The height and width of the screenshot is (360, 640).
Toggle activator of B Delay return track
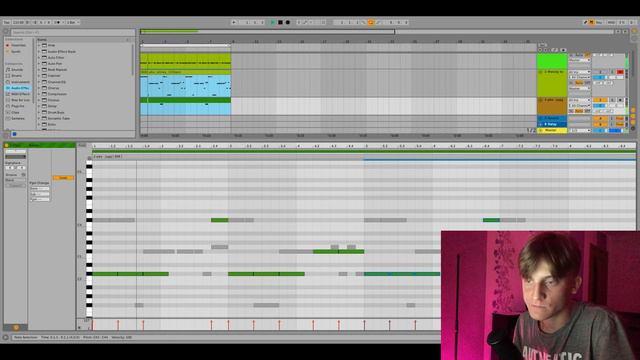(600, 124)
